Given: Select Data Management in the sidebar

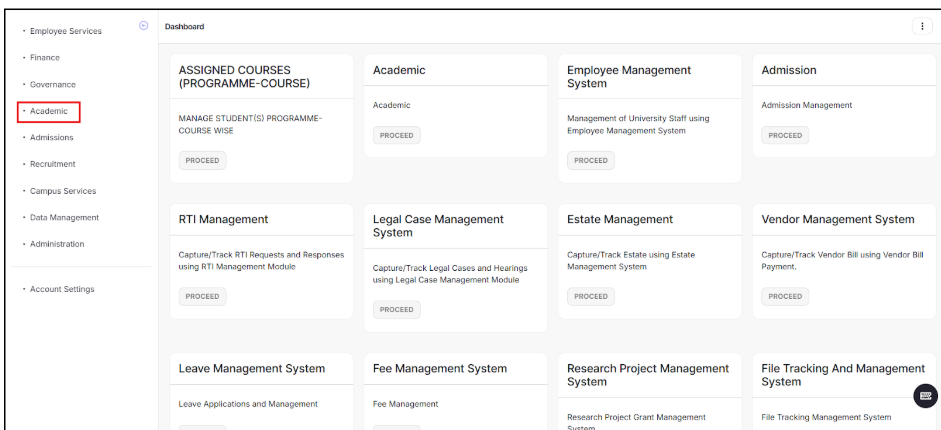Looking at the screenshot, I should [64, 217].
